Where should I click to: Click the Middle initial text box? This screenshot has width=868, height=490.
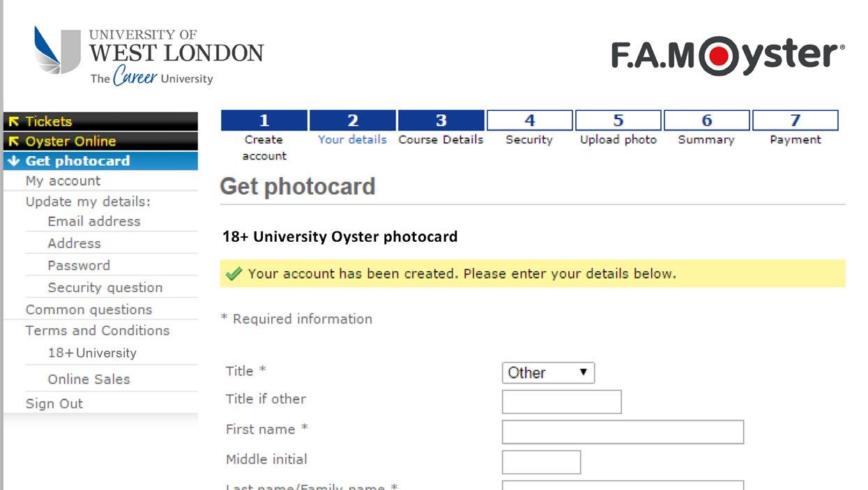(x=541, y=462)
